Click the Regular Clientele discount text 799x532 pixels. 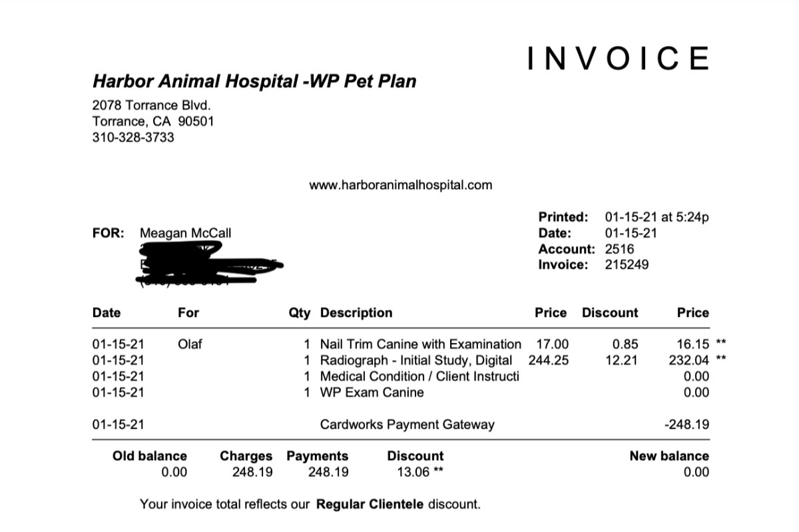369,504
